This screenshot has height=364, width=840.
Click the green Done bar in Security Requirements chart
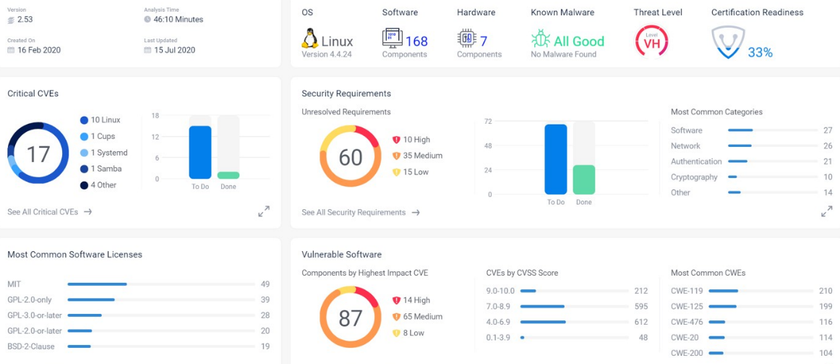coord(584,180)
